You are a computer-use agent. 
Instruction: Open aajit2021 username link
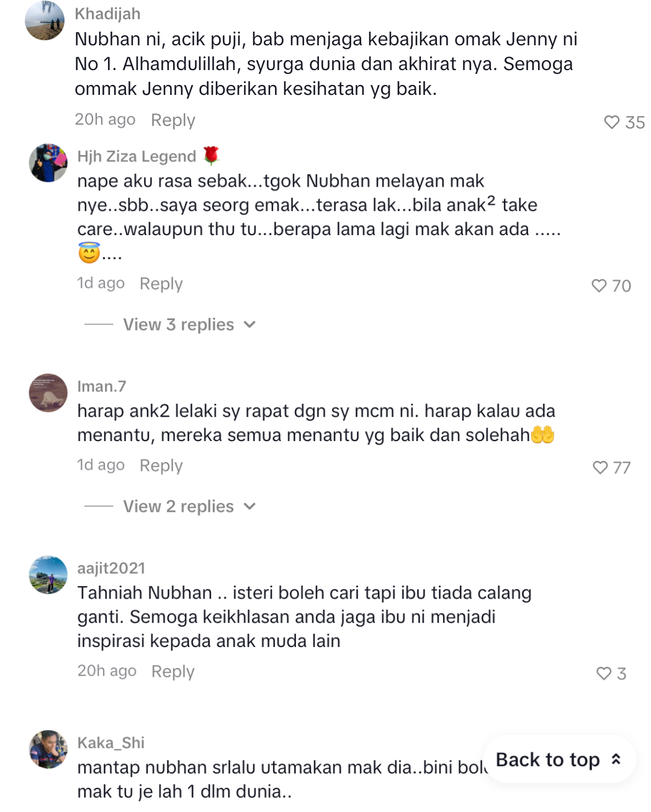[x=111, y=568]
